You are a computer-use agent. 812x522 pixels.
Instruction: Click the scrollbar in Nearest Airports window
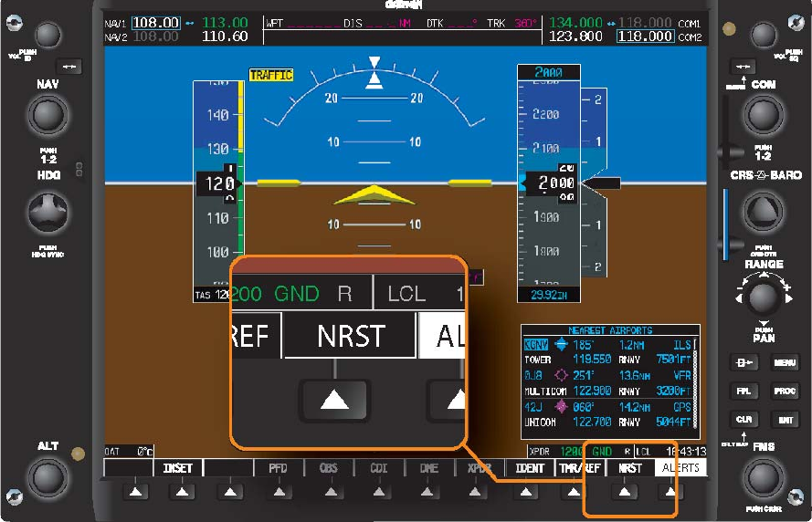695,382
